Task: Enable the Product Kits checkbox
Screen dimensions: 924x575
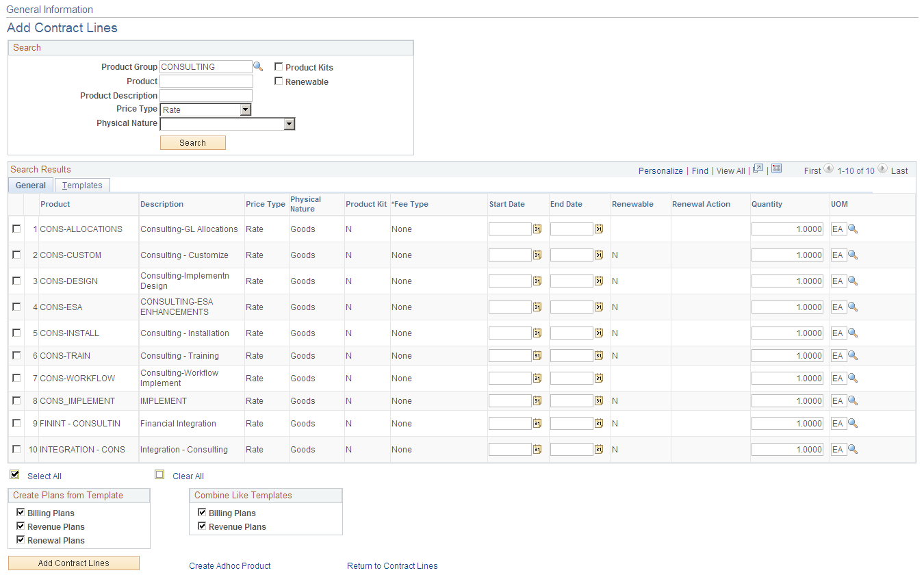Action: 279,66
